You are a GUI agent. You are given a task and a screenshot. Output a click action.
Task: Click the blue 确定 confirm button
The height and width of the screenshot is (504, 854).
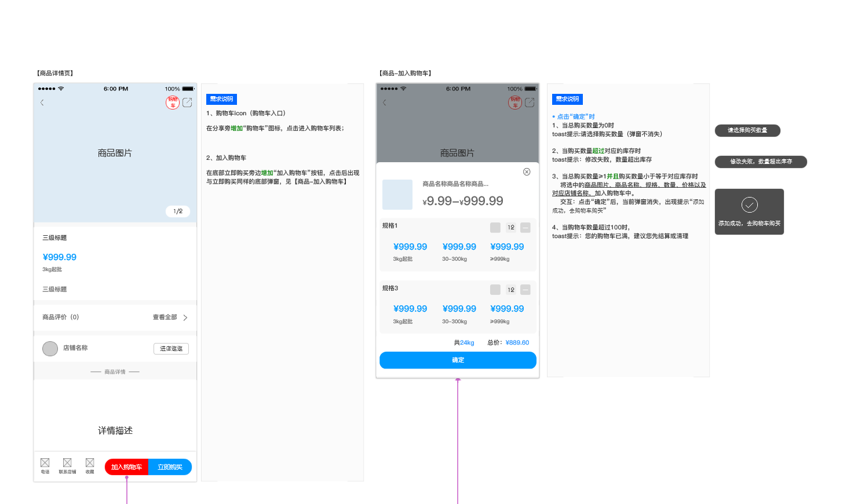point(458,360)
